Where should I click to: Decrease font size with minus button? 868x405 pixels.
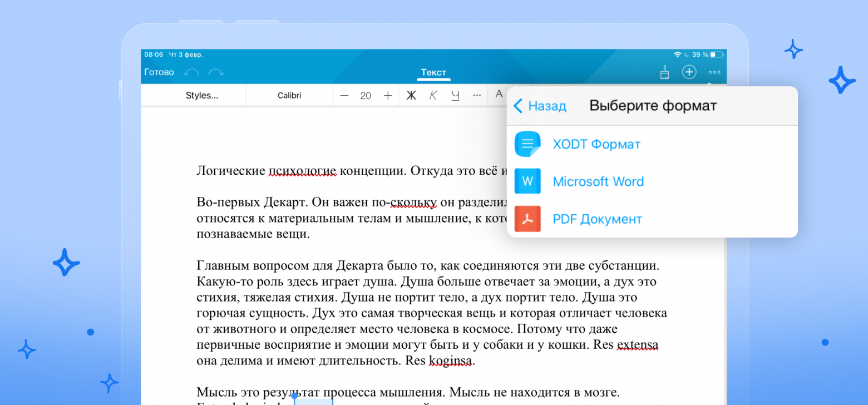click(344, 95)
